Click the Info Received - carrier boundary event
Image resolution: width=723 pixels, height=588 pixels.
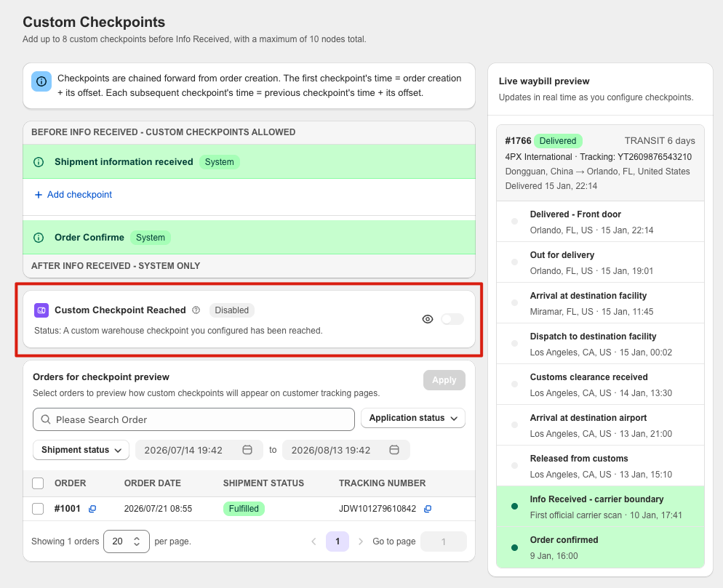(600, 507)
